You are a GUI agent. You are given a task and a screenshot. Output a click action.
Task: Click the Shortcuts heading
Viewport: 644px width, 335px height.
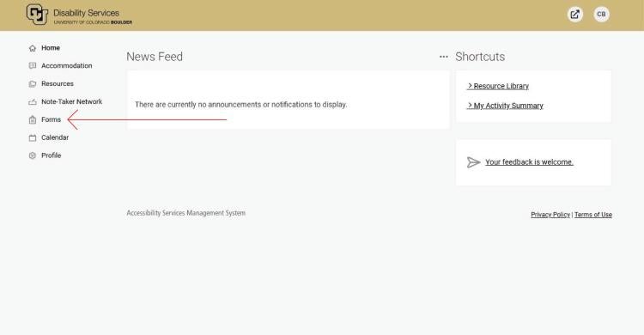[480, 57]
